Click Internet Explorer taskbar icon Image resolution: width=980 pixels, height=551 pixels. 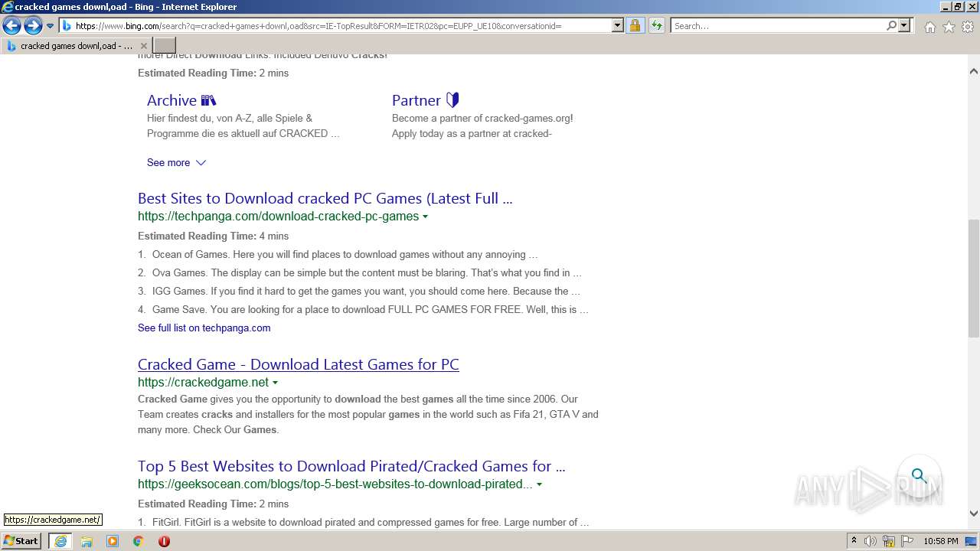pyautogui.click(x=60, y=541)
